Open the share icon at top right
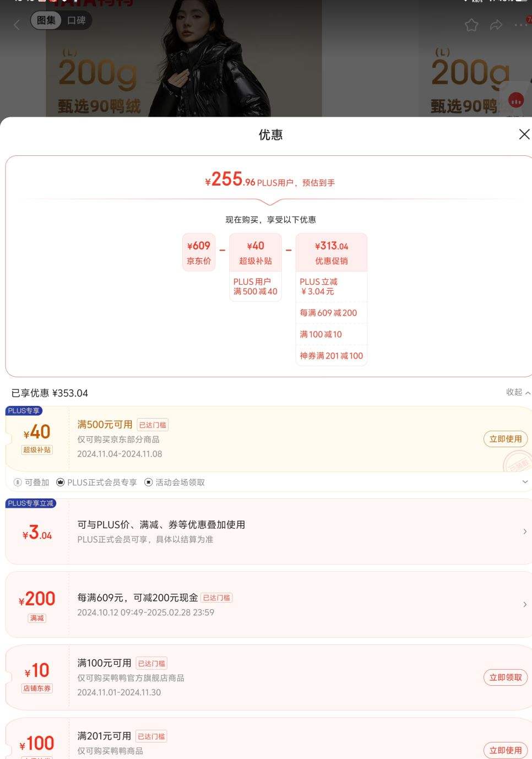Screen dimensions: 532x759 click(496, 25)
